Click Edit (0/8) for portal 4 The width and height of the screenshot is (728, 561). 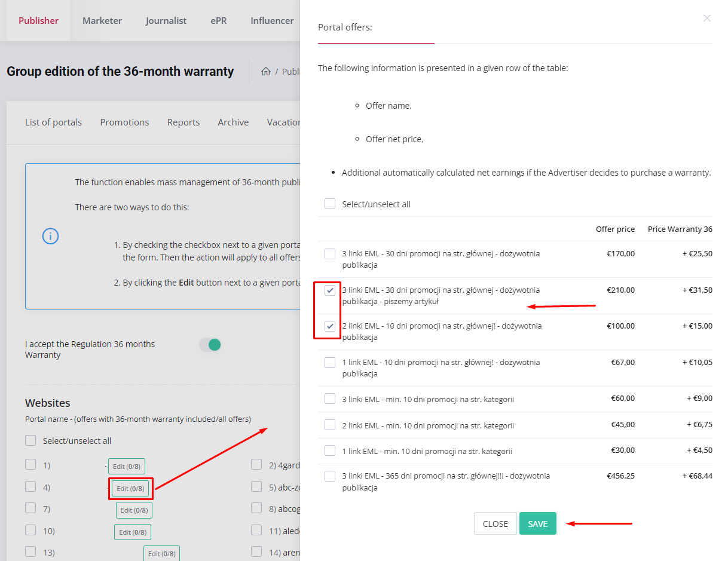pyautogui.click(x=130, y=489)
